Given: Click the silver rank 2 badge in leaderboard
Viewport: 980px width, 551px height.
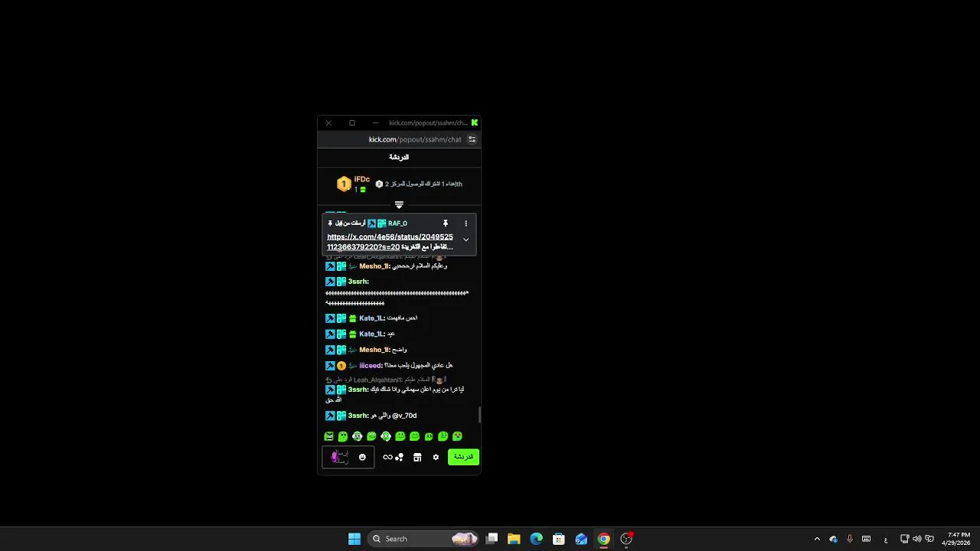Looking at the screenshot, I should (x=379, y=184).
